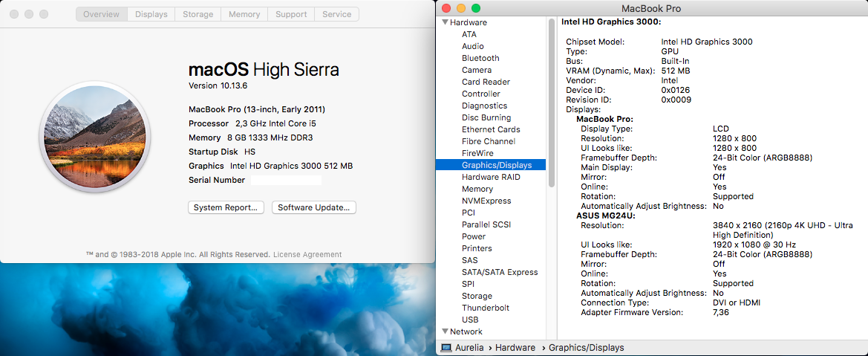
Task: Select Ethernet Cards in the sidebar
Action: (491, 129)
